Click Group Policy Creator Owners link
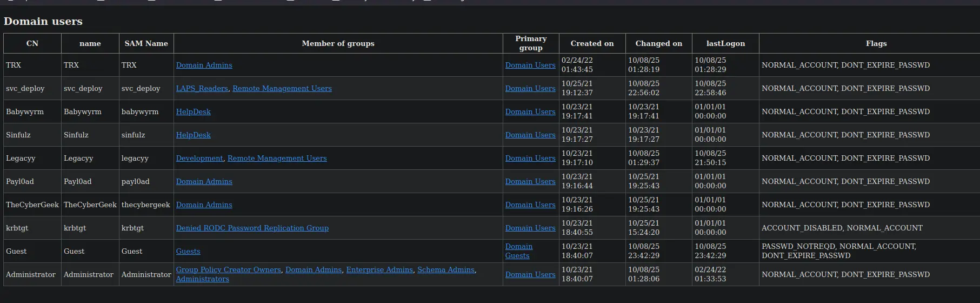Viewport: 980px width, 303px height. point(228,269)
